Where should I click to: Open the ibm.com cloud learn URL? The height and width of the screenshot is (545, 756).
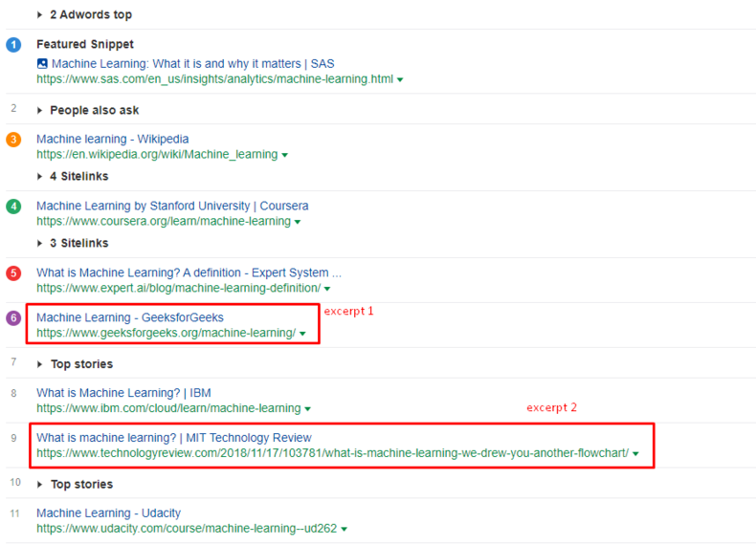pos(168,408)
